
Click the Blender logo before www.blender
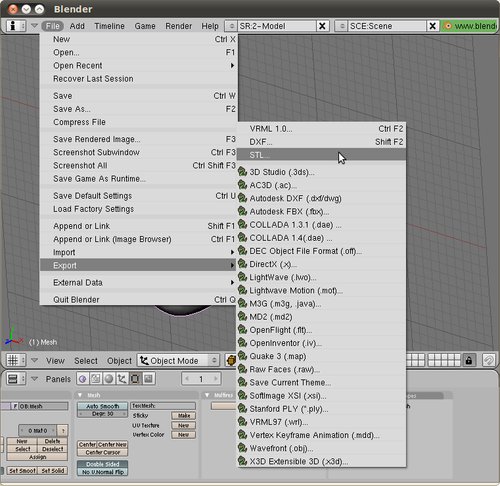(447, 26)
